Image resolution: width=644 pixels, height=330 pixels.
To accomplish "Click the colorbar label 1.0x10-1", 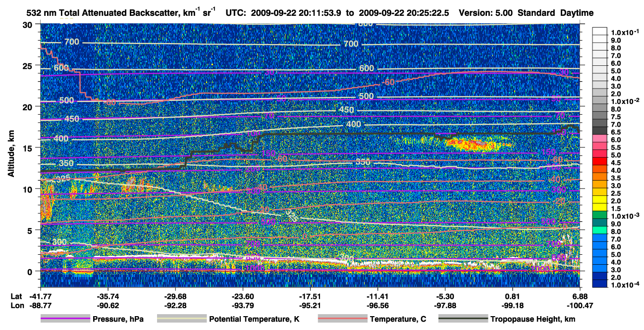I will [x=626, y=32].
